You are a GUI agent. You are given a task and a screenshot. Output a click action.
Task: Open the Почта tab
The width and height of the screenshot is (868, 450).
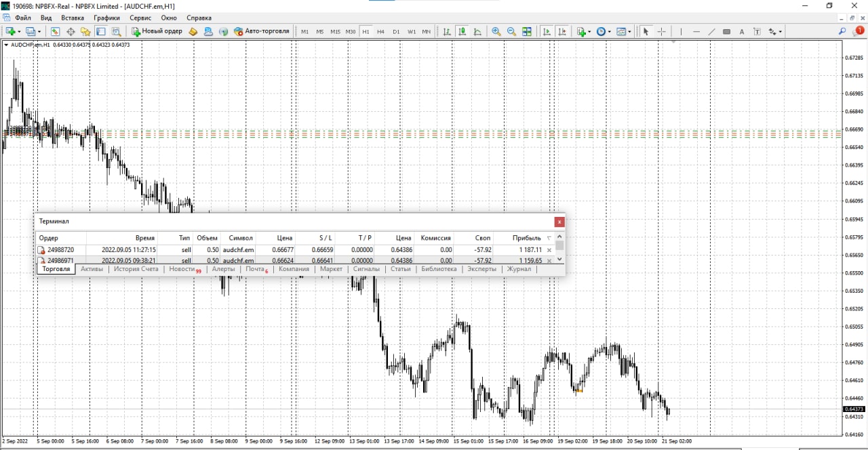255,269
